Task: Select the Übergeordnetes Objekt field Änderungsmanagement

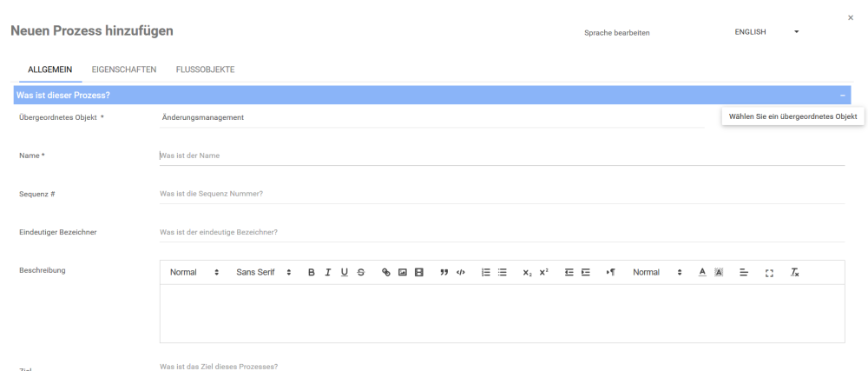Action: click(431, 117)
